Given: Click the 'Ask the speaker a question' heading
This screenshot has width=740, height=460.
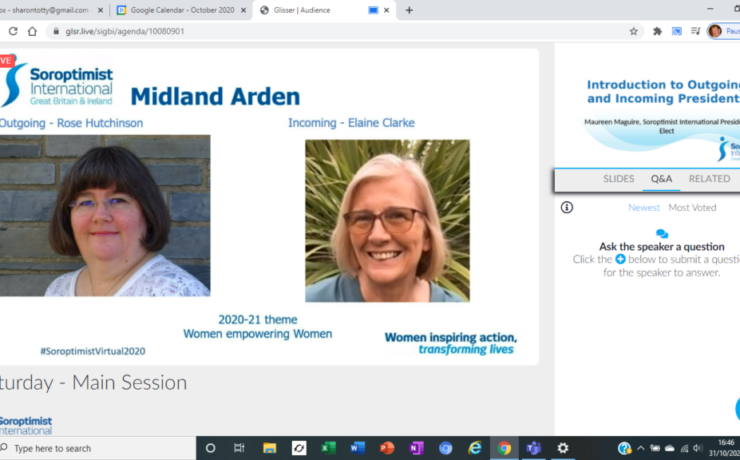Looking at the screenshot, I should (x=662, y=246).
